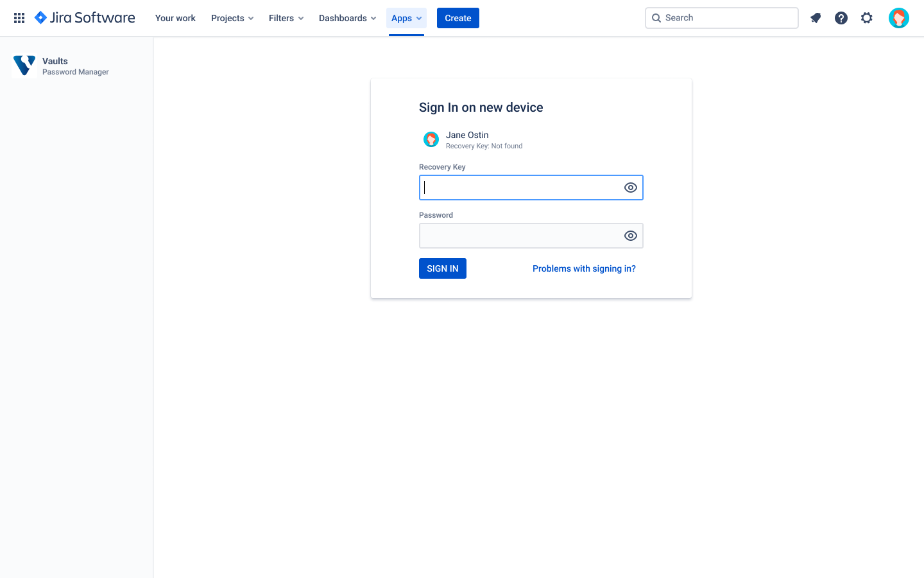Click the Problems with signing in link
Screen dimensions: 924x578
tap(584, 268)
